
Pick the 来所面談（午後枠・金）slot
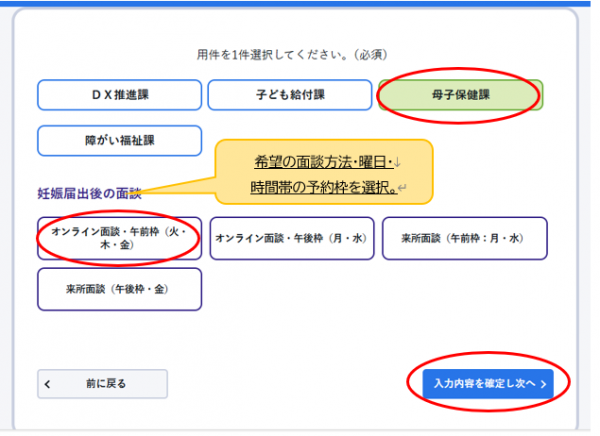[119, 289]
